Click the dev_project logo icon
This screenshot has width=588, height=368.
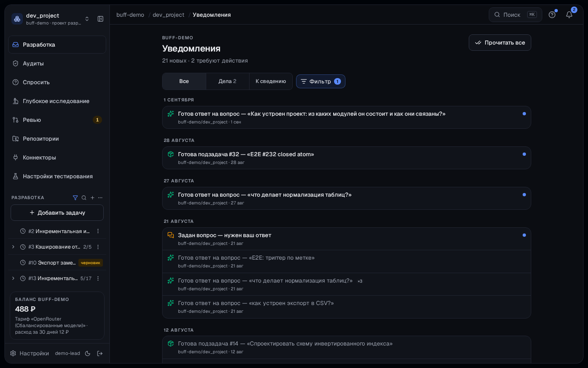pyautogui.click(x=17, y=19)
